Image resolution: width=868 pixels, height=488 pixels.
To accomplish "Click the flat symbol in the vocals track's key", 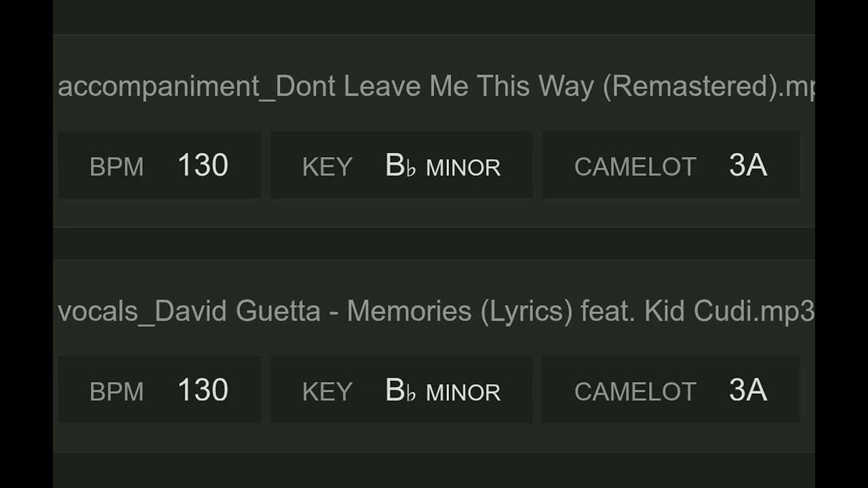I will click(411, 393).
